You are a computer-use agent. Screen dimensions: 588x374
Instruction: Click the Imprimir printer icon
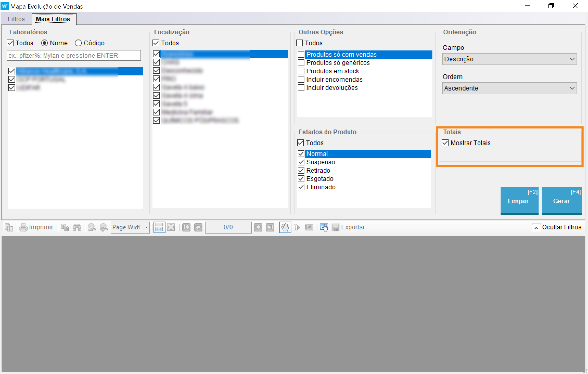pos(23,228)
